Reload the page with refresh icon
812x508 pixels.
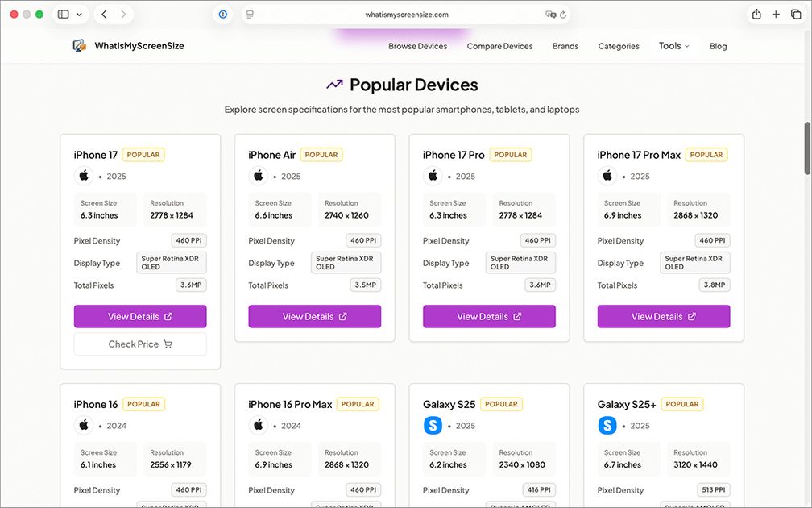563,15
